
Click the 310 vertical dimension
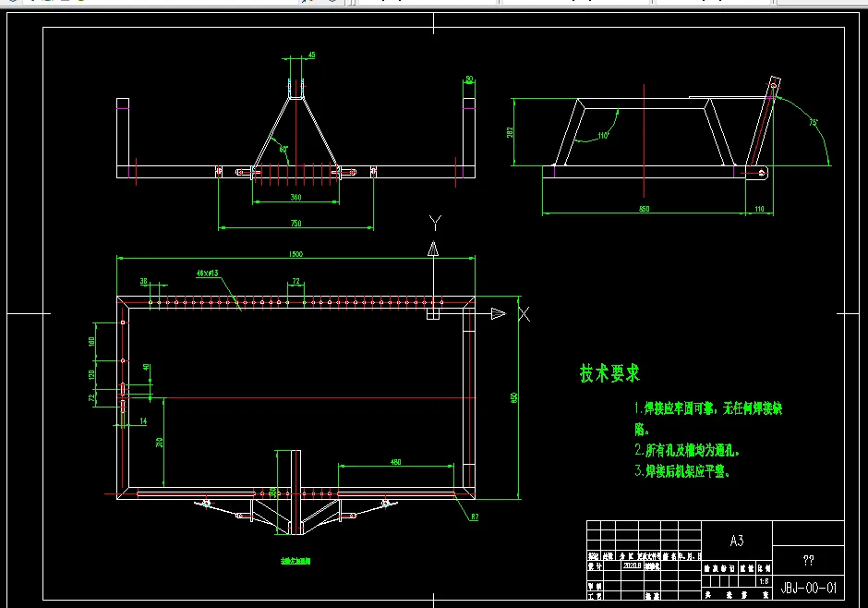click(160, 443)
